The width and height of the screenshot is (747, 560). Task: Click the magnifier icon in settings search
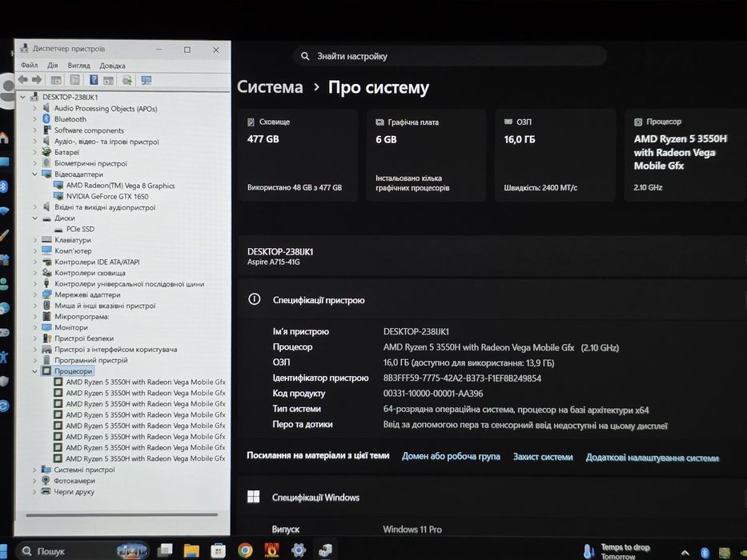[x=305, y=56]
